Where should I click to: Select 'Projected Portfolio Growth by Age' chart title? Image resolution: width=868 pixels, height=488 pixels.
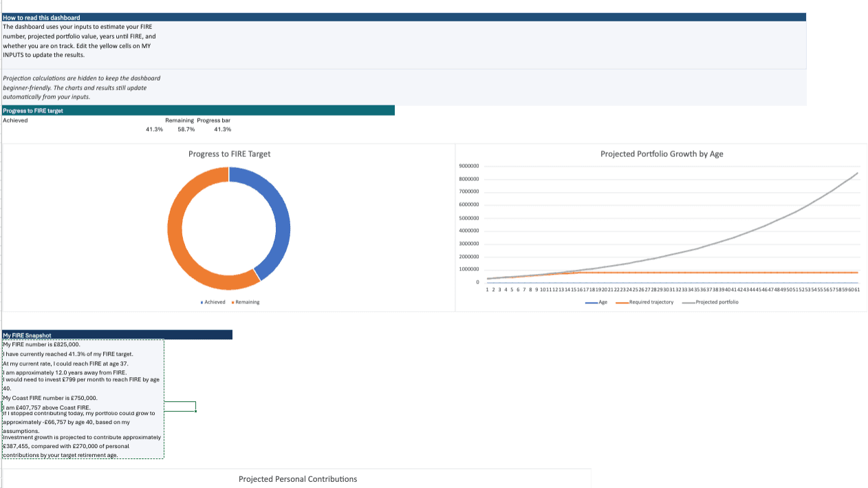pyautogui.click(x=662, y=154)
